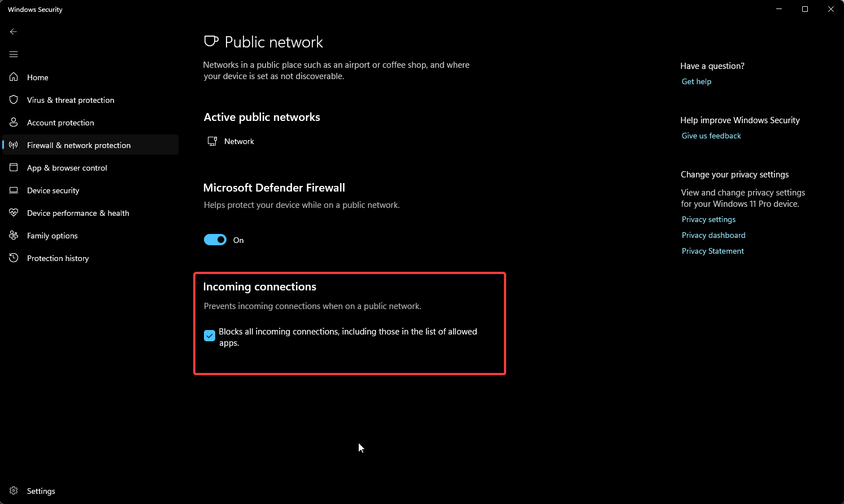844x504 pixels.
Task: Click the Active public networks heading
Action: (262, 117)
